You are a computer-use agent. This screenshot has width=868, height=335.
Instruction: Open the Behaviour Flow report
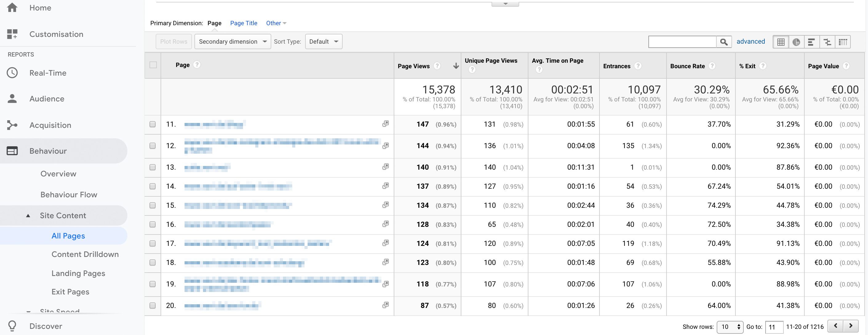(69, 195)
